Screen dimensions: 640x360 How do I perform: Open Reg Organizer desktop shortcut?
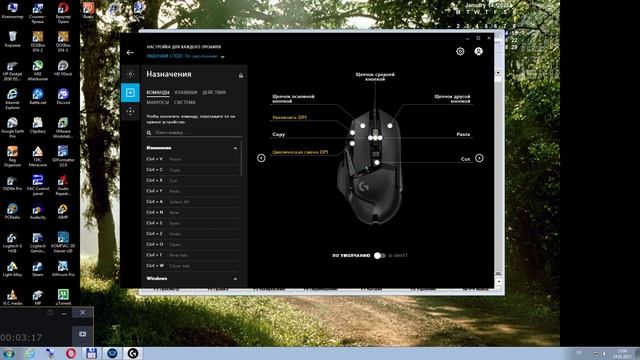[x=12, y=155]
